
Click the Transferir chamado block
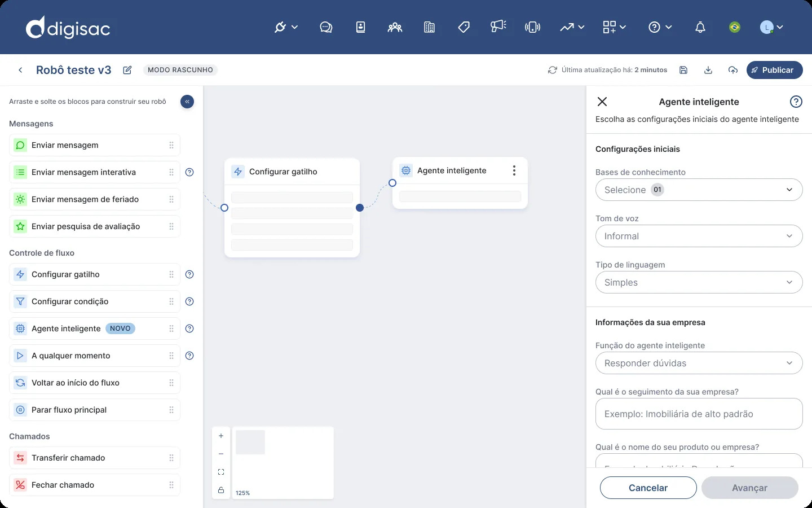[x=95, y=458]
